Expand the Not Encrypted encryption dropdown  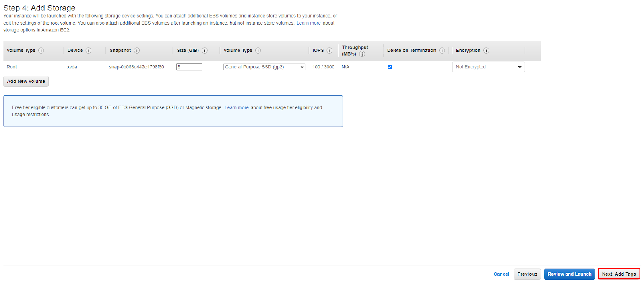(489, 67)
